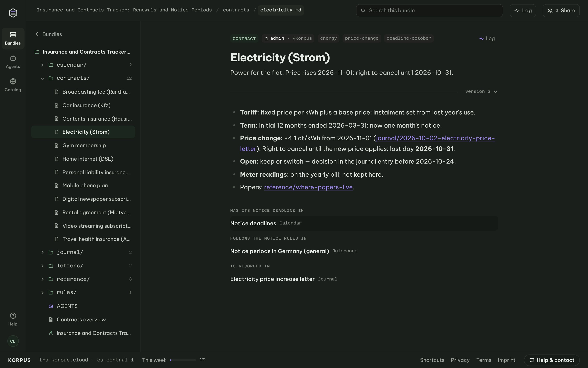The height and width of the screenshot is (368, 588).
Task: Open Contracts overview document
Action: click(83, 320)
